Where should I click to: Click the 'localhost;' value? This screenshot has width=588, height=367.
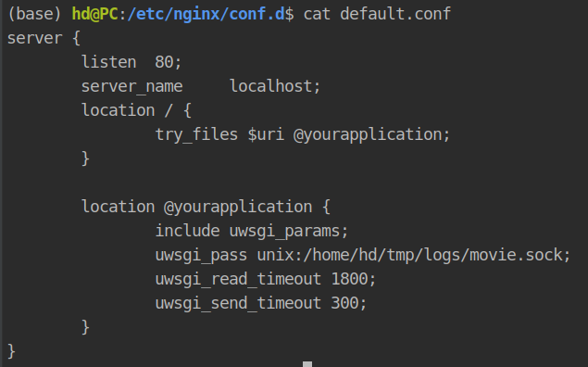point(275,86)
